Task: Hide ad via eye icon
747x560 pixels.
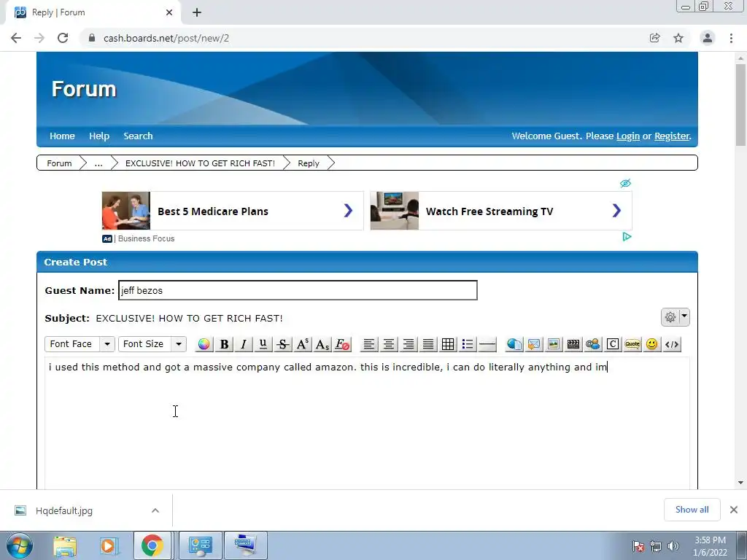Action: [625, 183]
